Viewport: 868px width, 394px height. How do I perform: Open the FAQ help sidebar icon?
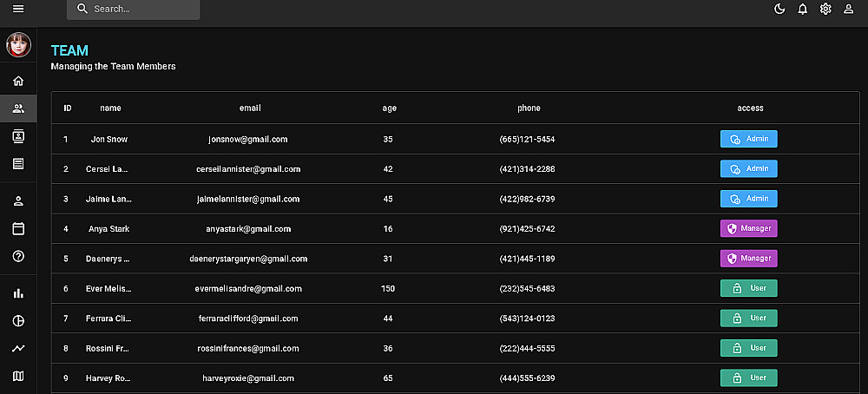pos(18,256)
